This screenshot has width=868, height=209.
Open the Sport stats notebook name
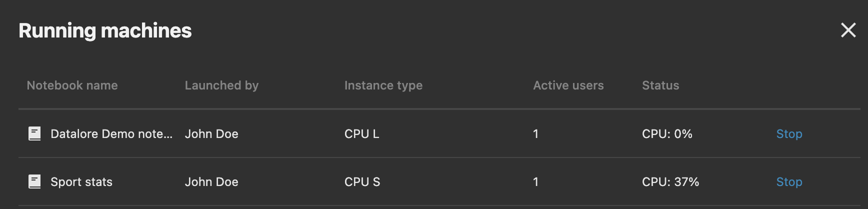(81, 181)
